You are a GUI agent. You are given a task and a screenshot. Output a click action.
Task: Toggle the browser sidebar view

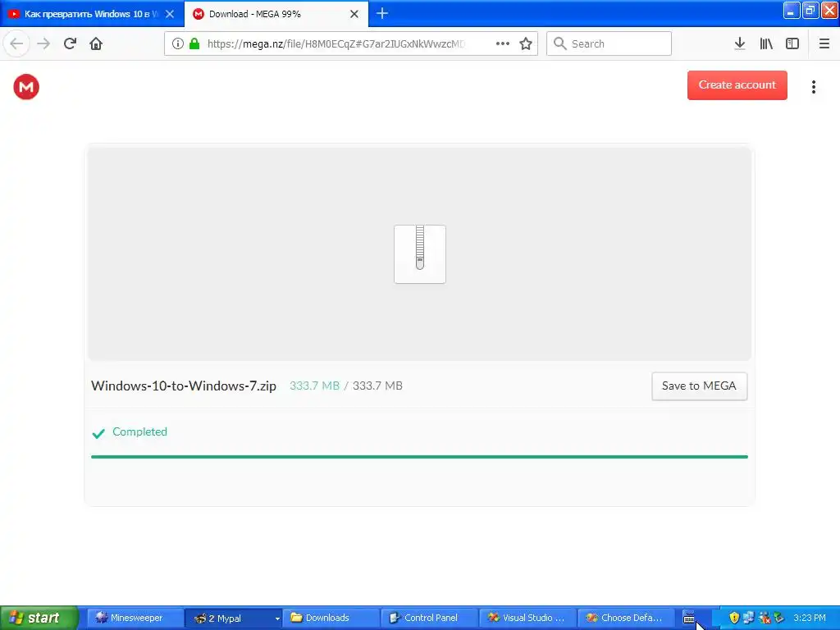[792, 43]
